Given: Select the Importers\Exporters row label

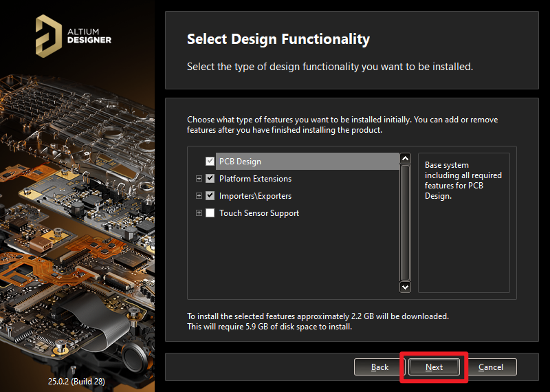Looking at the screenshot, I should pos(255,196).
